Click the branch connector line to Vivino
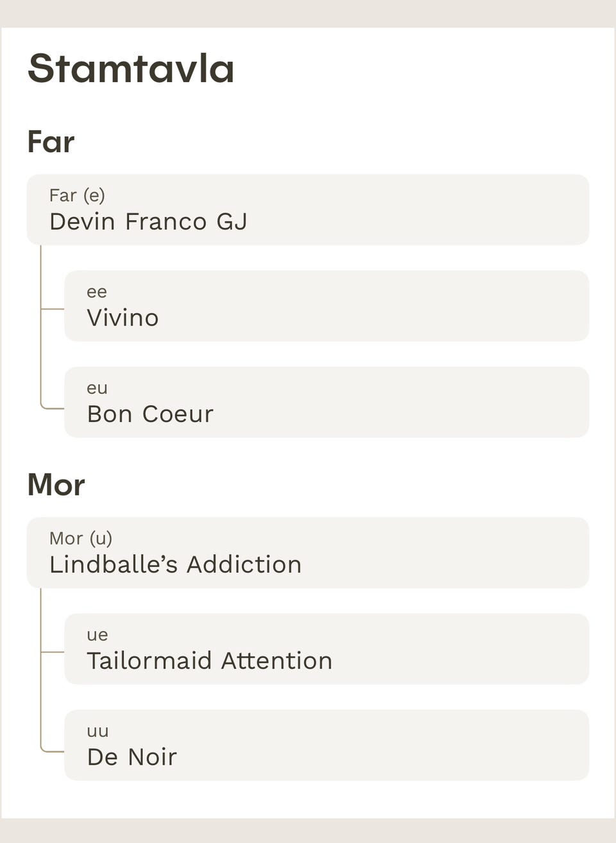616x843 pixels. 53,309
